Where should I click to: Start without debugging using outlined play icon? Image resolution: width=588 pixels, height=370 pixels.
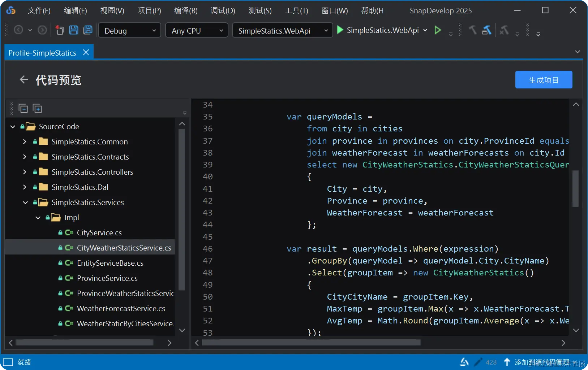point(438,30)
